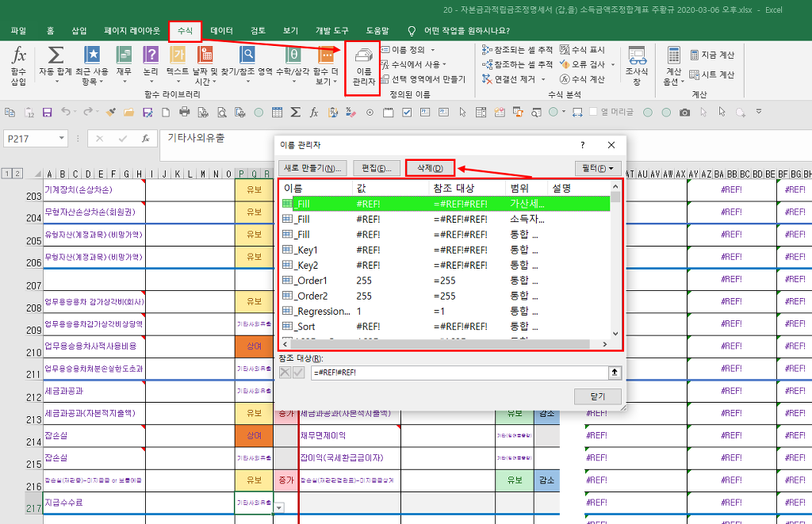Expand the 필터 dropdown in Name Manager
Screen dimensions: 812x524
(x=597, y=168)
